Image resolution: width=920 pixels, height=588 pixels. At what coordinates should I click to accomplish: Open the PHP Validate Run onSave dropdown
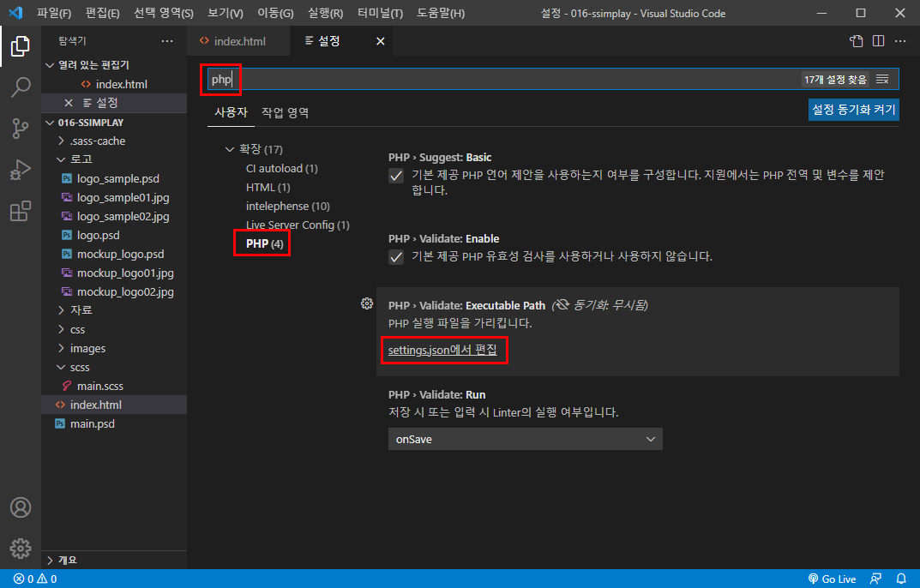click(x=525, y=439)
